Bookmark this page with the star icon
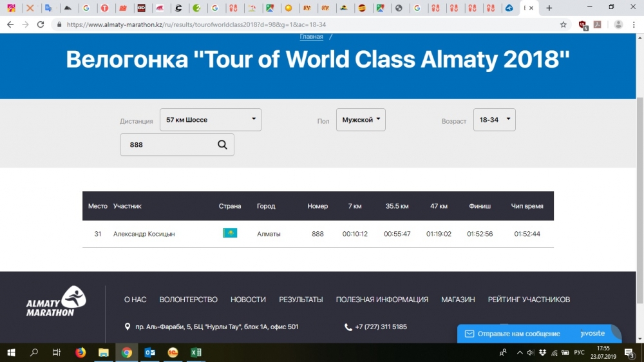 click(x=563, y=24)
